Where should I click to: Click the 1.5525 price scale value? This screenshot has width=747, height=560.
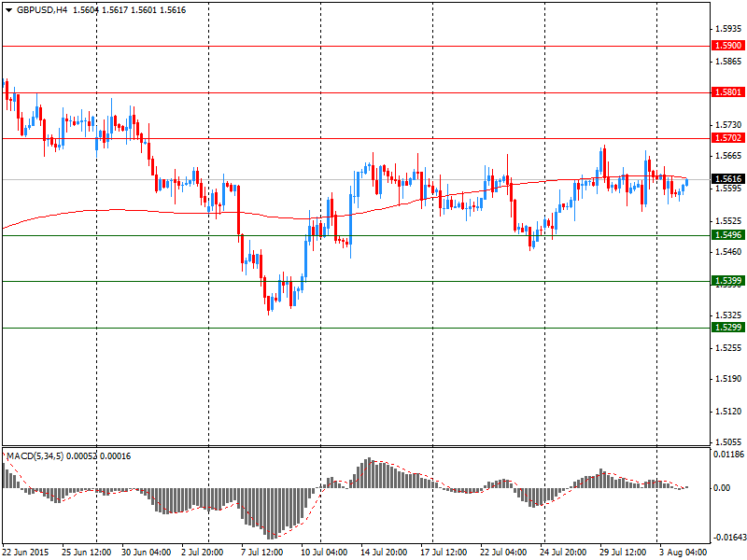click(728, 221)
